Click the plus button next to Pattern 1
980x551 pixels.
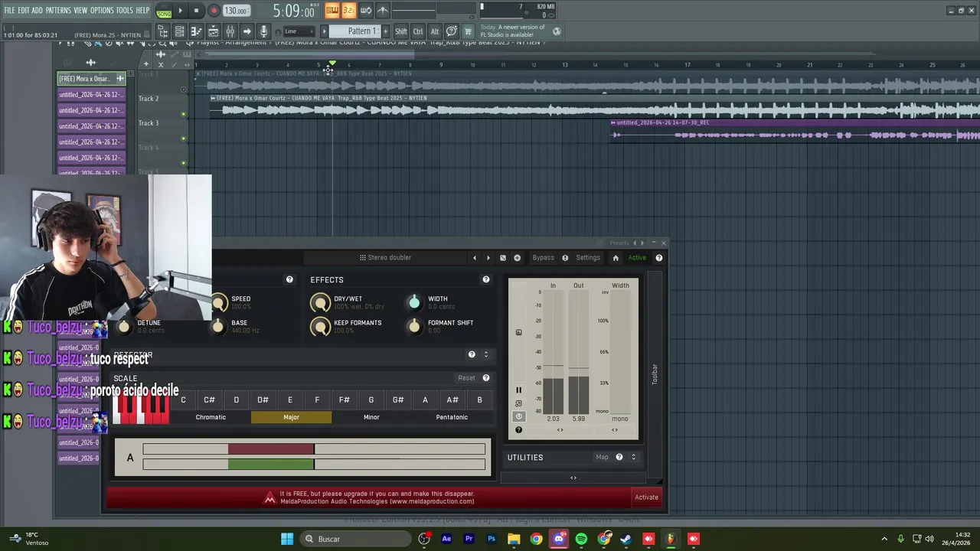pos(385,31)
